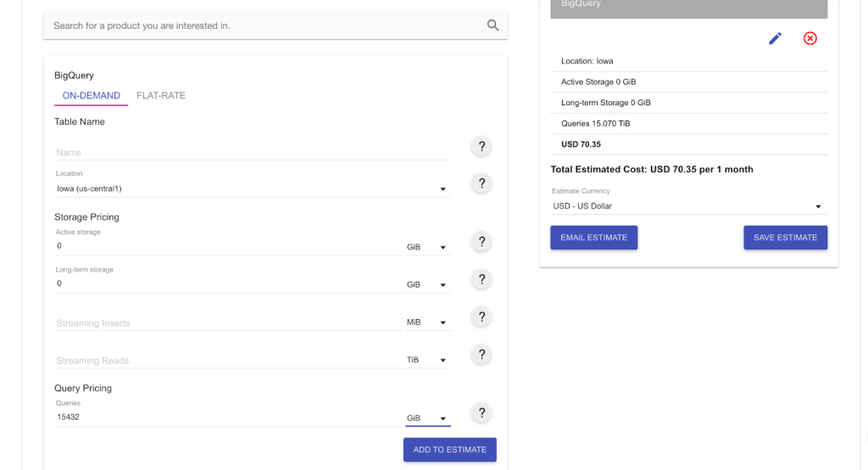Open Streaming Inserts MiB unit dropdown
This screenshot has height=470, width=868.
coord(427,322)
